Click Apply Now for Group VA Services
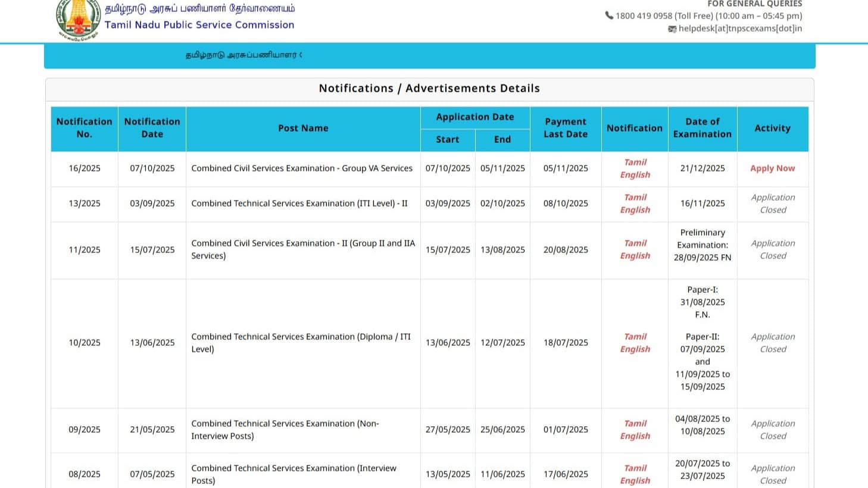868x488 pixels. click(772, 168)
